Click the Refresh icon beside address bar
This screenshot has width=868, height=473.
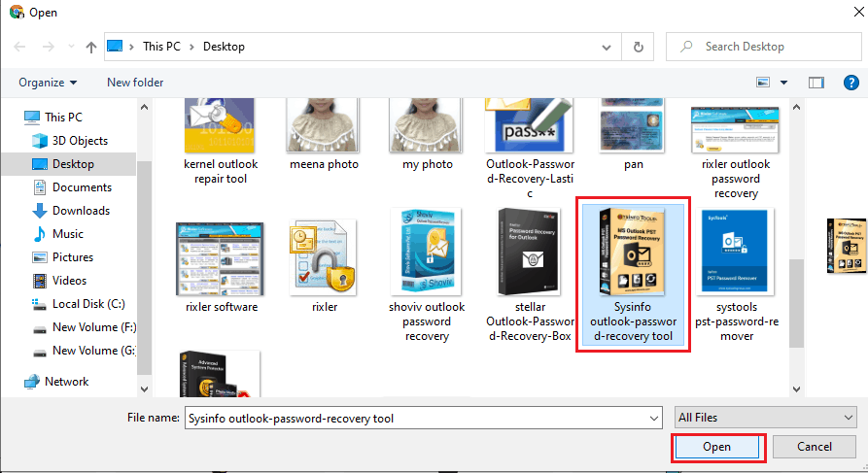pos(638,47)
